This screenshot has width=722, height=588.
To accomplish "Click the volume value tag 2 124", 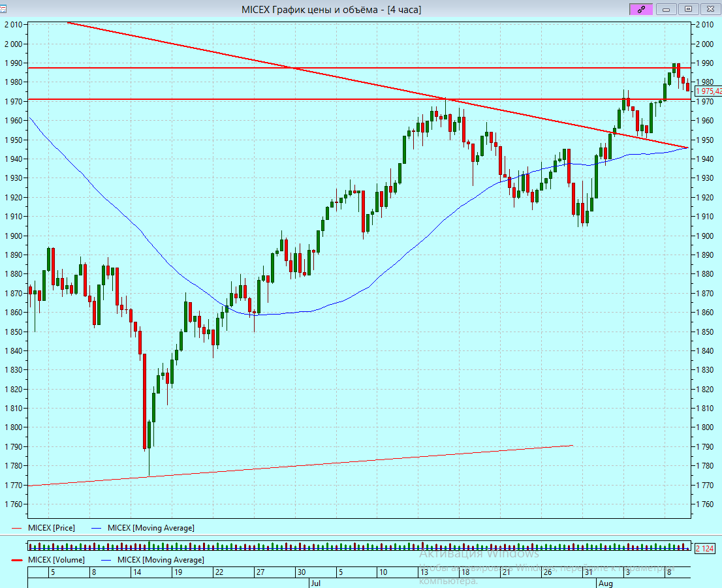I will point(704,548).
